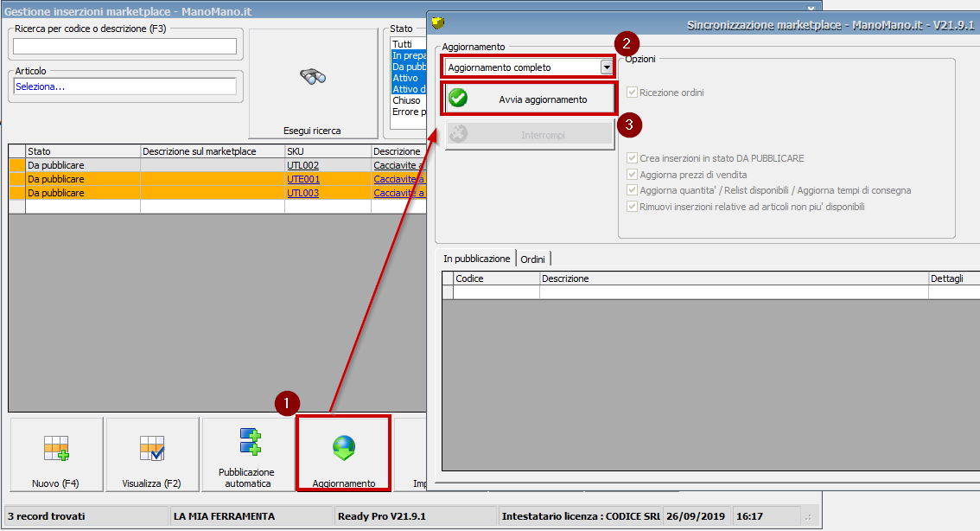Click the SKU column header
Image resolution: width=980 pixels, height=531 pixels.
click(328, 151)
